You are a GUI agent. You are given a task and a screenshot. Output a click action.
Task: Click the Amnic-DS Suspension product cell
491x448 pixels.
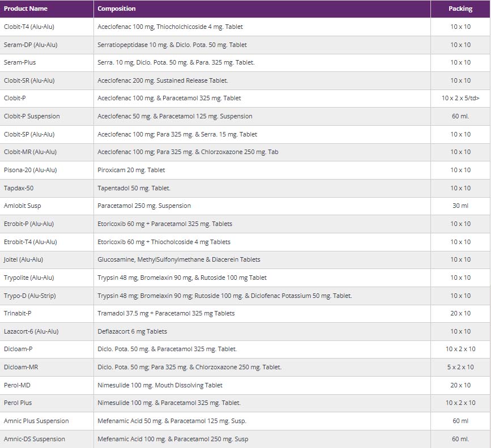(x=35, y=439)
